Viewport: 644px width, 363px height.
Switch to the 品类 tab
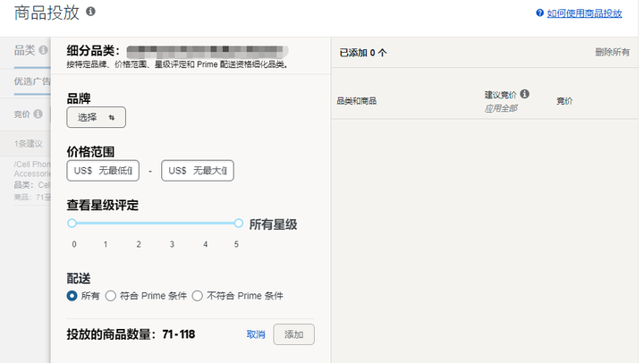click(24, 50)
